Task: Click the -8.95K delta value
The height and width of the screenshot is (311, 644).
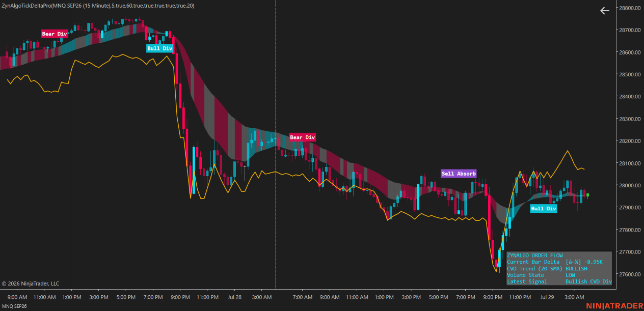Action: [593, 262]
